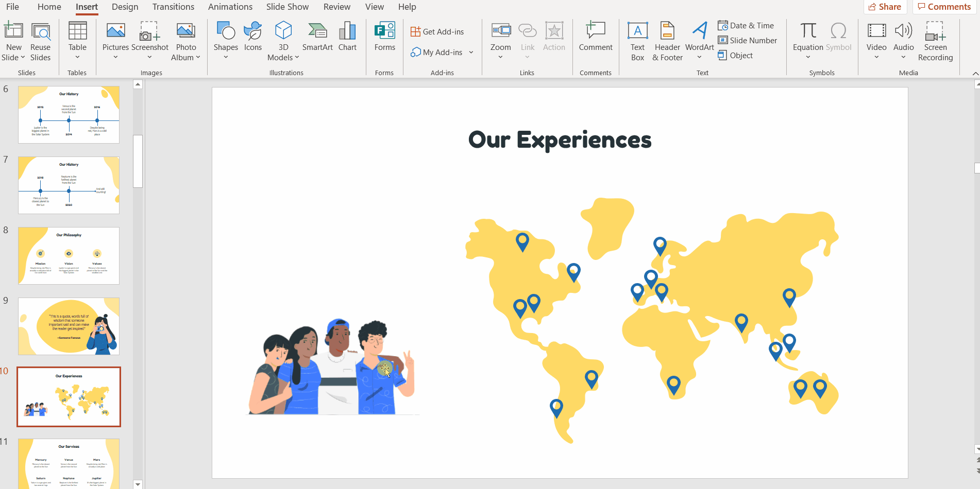Collapse the ribbon with the chevron

975,74
